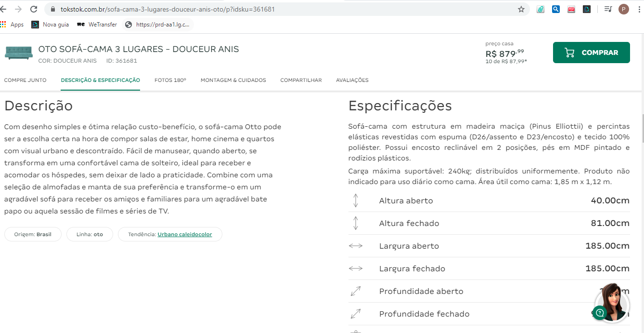View site security lock information
This screenshot has height=333, width=644.
point(52,9)
